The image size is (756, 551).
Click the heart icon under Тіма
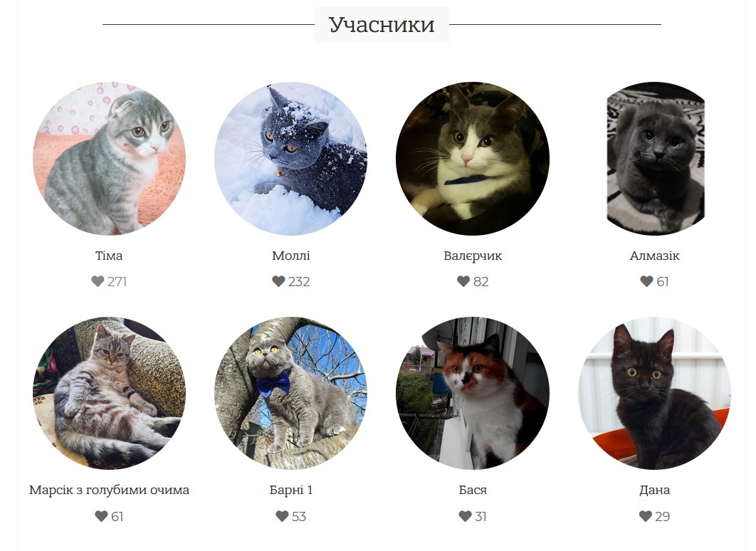pos(98,281)
